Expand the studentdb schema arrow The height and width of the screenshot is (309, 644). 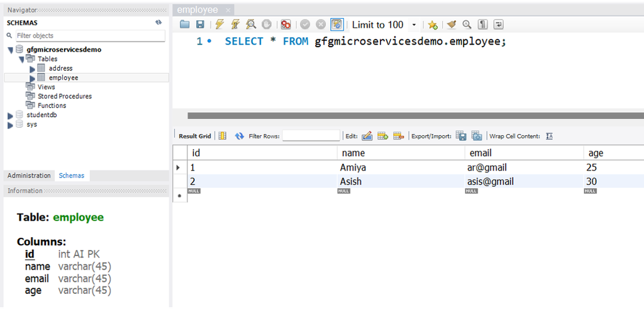click(x=11, y=116)
